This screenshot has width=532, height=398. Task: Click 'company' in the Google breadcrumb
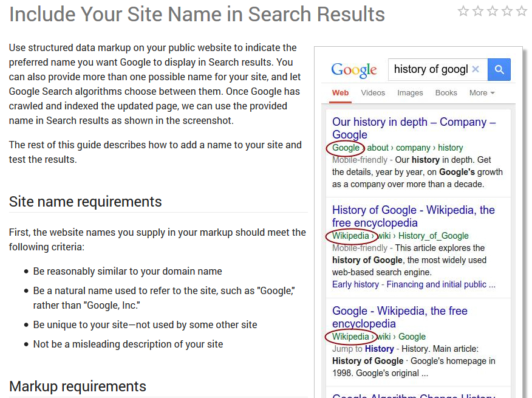pos(413,148)
